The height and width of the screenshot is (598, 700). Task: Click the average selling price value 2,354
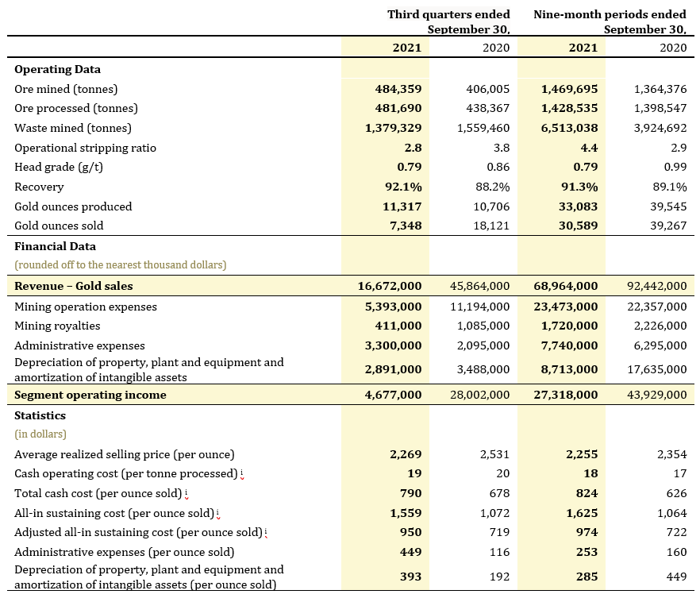672,454
